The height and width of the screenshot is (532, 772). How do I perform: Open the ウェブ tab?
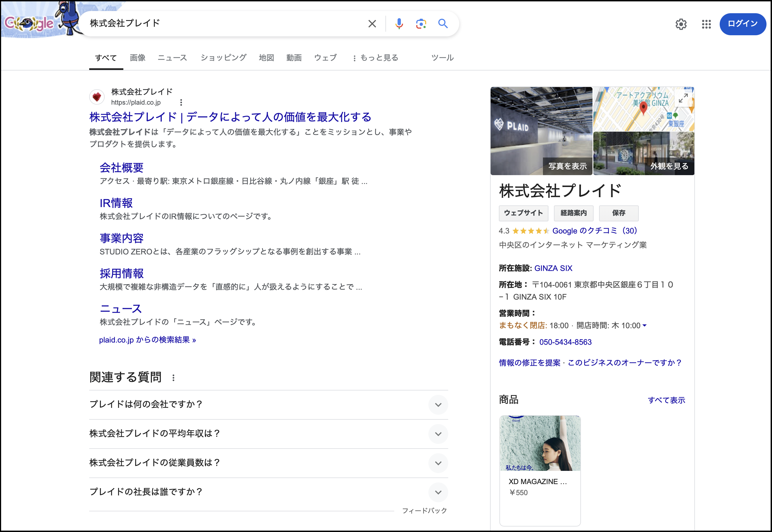[325, 58]
